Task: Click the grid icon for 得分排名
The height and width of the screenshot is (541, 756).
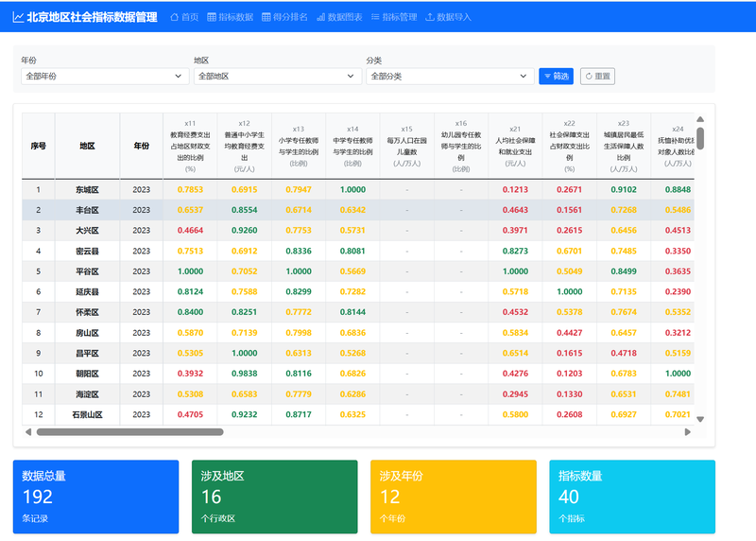Action: [x=266, y=17]
